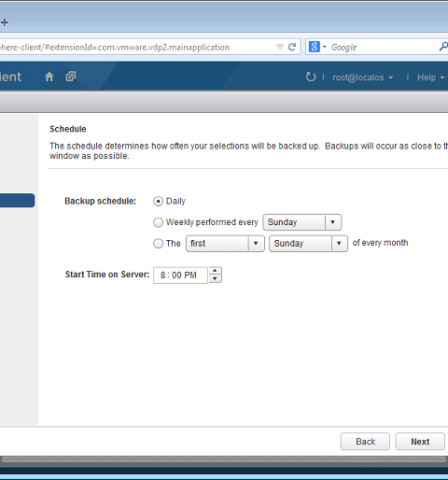Go to vSphere client Home icon
Image resolution: width=448 pixels, height=480 pixels.
point(49,77)
